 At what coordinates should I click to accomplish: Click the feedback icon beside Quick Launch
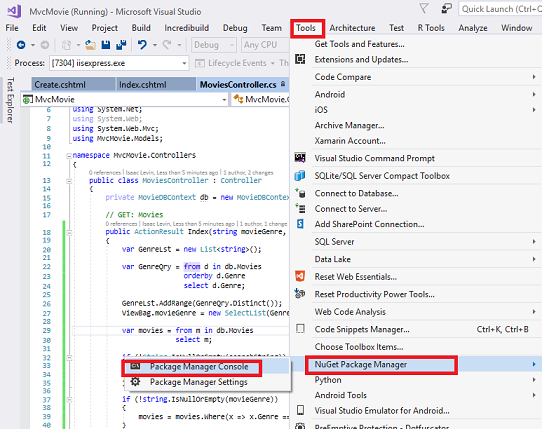coord(446,9)
